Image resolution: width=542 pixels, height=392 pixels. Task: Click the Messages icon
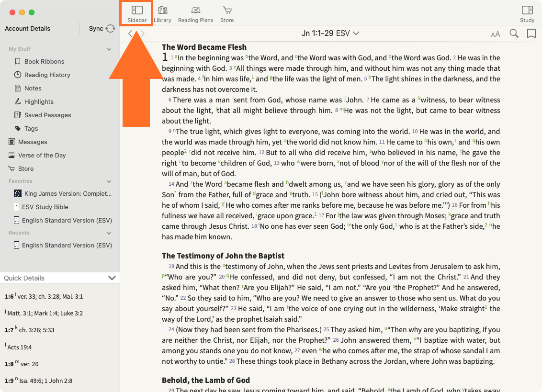12,142
